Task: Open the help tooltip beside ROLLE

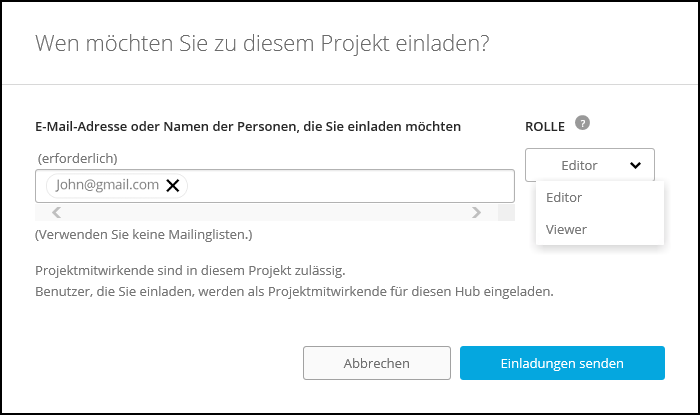Action: pos(583,124)
